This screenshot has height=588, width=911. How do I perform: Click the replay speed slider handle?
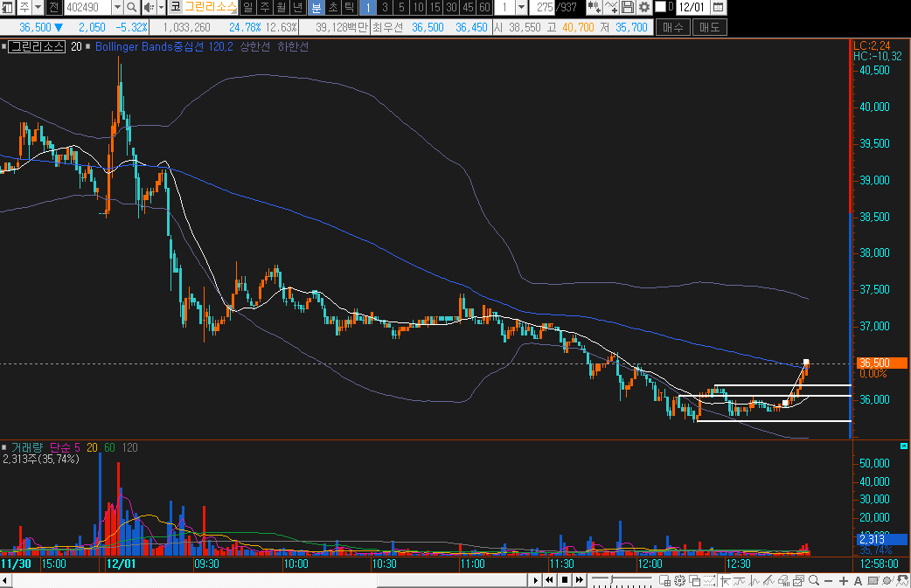[611, 580]
